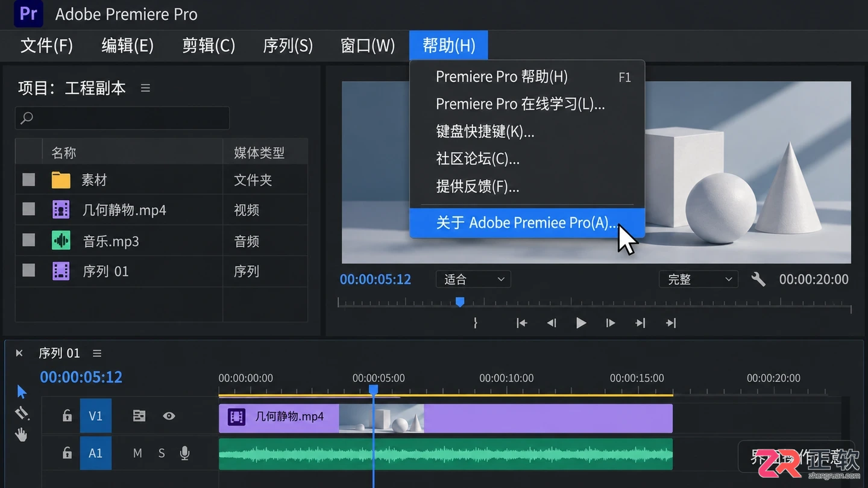
Task: Open the 适合 zoom level dropdown
Action: pyautogui.click(x=473, y=280)
